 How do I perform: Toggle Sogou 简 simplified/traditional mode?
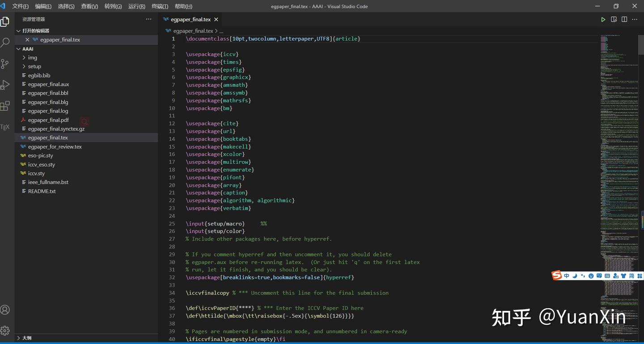(631, 276)
